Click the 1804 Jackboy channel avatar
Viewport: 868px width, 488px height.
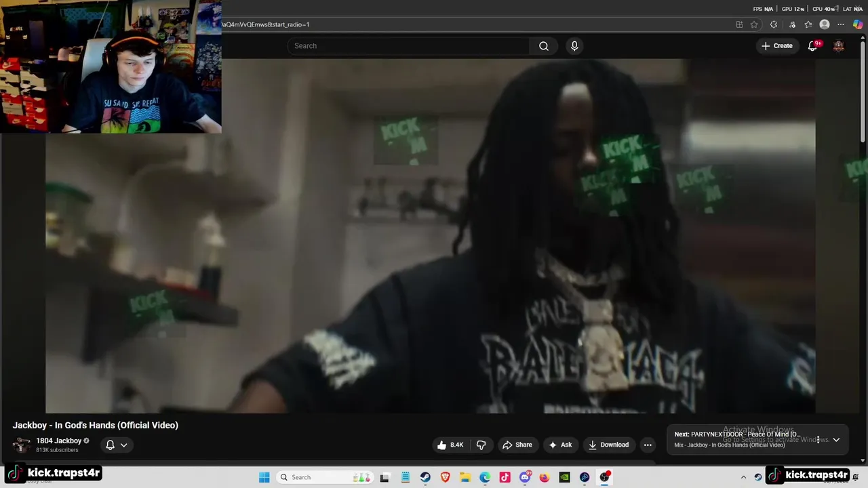22,445
